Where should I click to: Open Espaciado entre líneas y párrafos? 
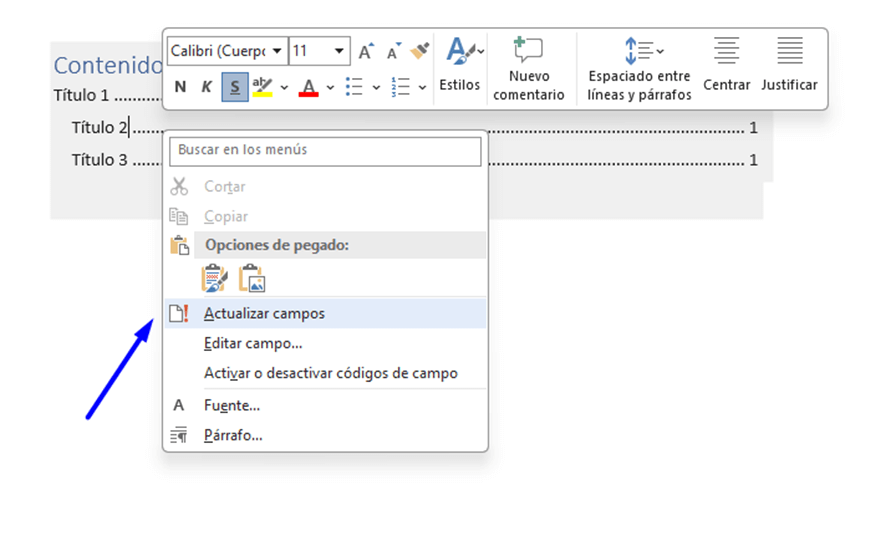[639, 69]
